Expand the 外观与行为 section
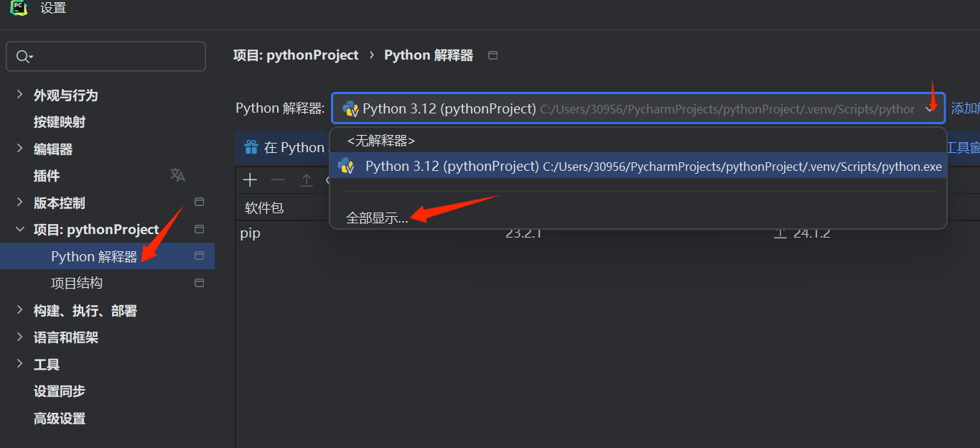The image size is (980, 448). coord(20,95)
